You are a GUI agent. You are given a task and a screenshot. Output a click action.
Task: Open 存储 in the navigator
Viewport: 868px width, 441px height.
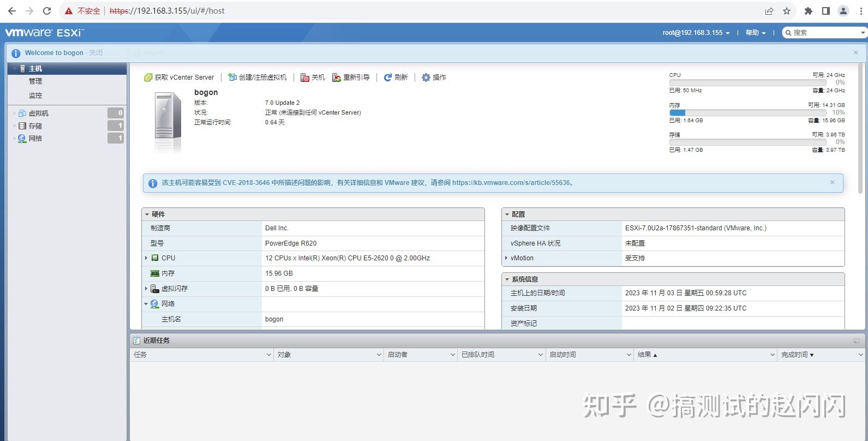pyautogui.click(x=35, y=126)
